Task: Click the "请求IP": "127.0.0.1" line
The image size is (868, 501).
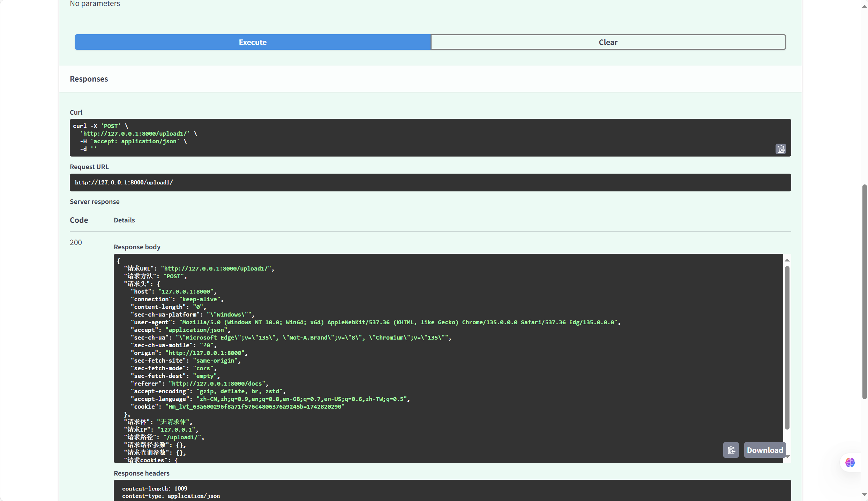Action: point(161,430)
